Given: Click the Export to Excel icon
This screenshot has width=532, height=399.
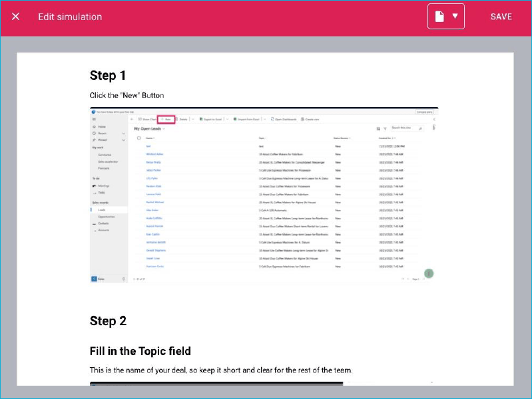Looking at the screenshot, I should click(x=201, y=119).
